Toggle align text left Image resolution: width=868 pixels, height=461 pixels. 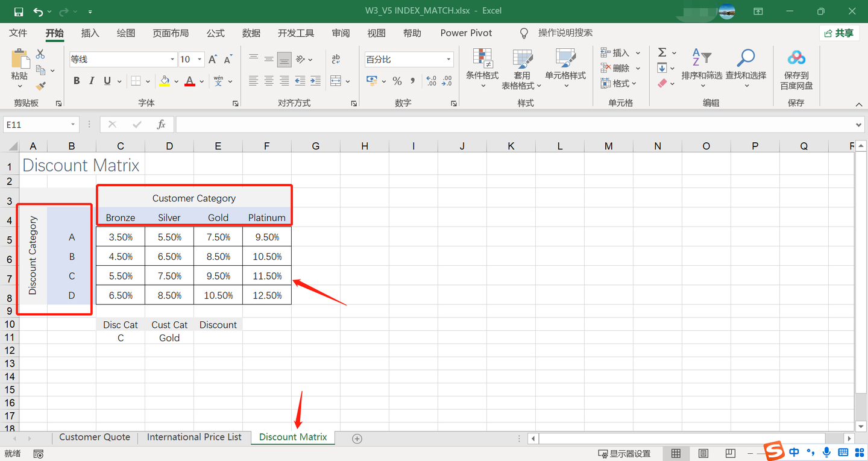coord(254,81)
